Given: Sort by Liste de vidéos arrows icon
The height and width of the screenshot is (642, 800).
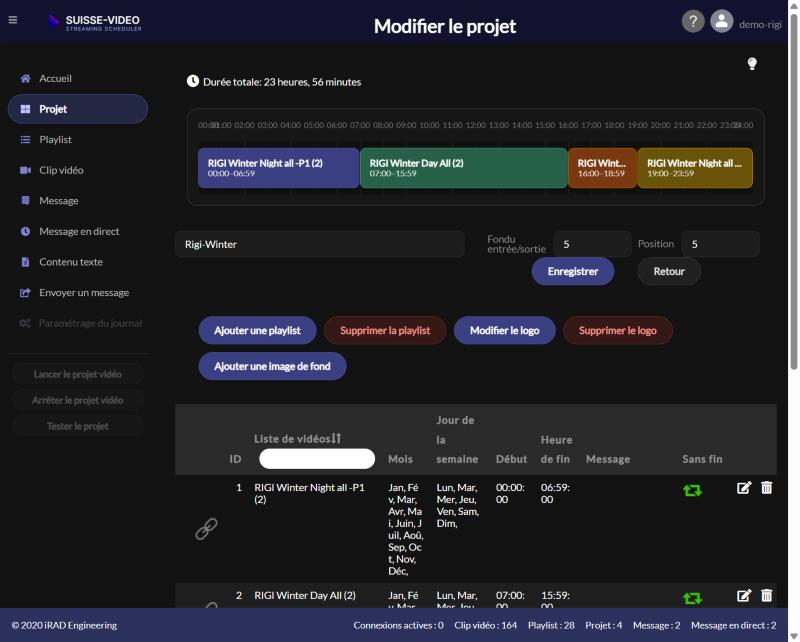Looking at the screenshot, I should 336,438.
